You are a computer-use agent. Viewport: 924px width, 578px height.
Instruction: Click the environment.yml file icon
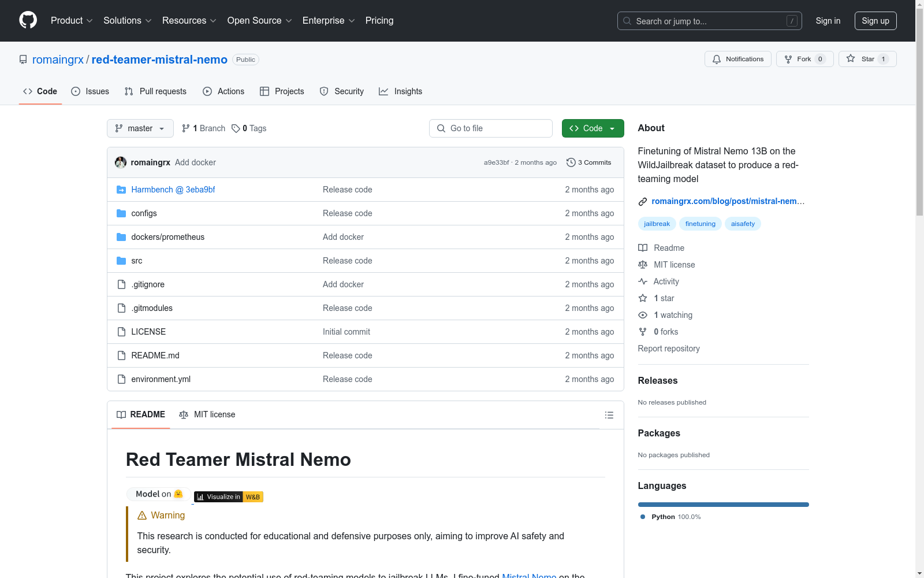coord(121,379)
